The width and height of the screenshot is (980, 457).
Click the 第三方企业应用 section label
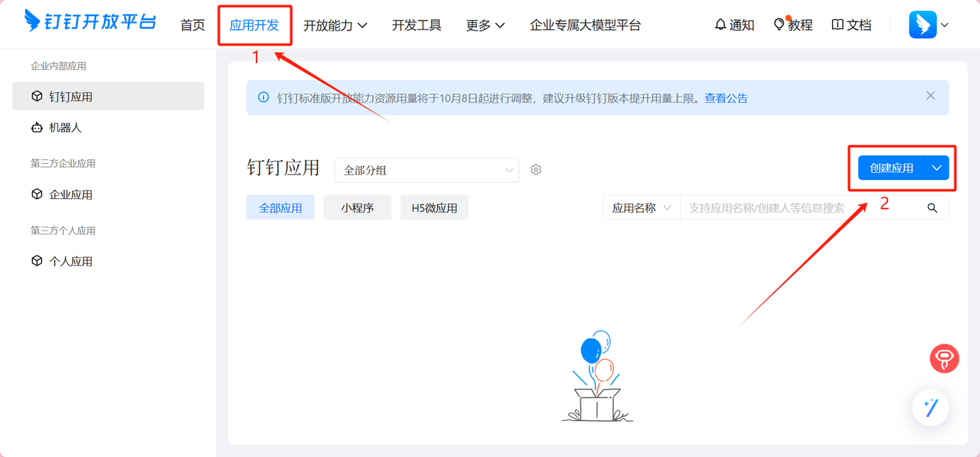click(x=63, y=164)
